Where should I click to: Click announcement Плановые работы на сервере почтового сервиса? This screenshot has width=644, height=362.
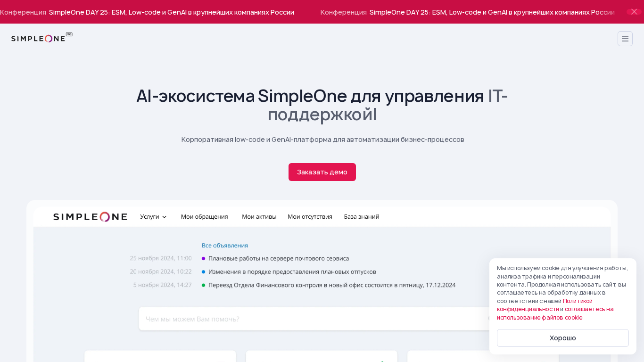point(279,258)
